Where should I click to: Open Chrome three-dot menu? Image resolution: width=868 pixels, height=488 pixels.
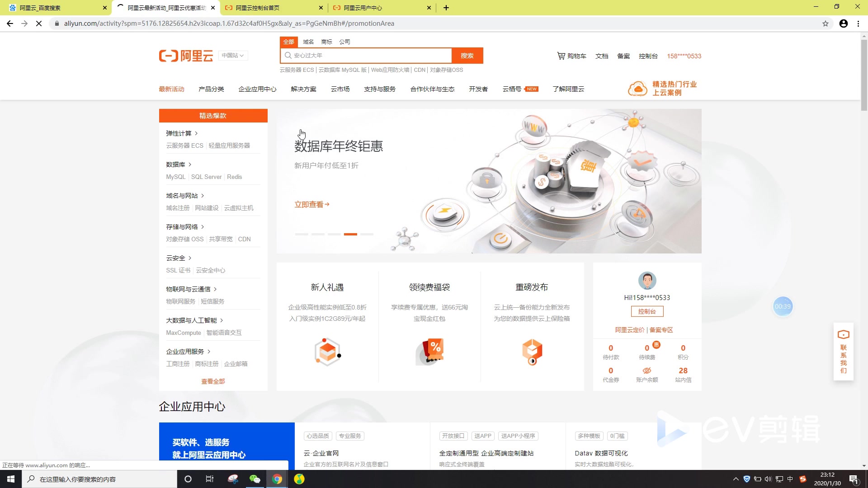[x=858, y=23]
